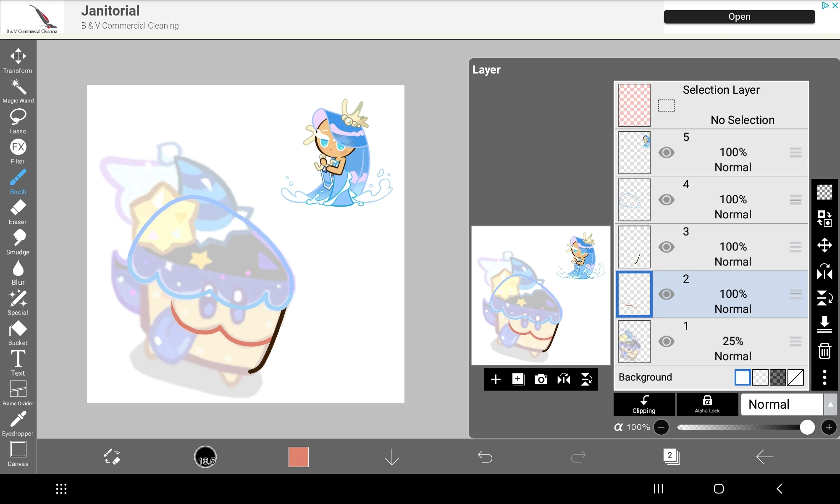
Task: Click the camera import icon
Action: coord(541,380)
